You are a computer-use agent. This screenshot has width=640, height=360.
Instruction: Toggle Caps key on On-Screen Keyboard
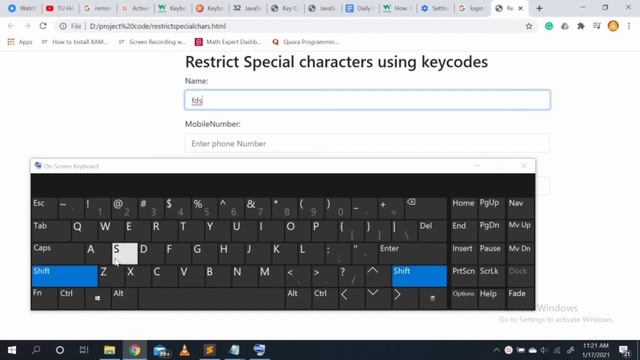[58, 253]
